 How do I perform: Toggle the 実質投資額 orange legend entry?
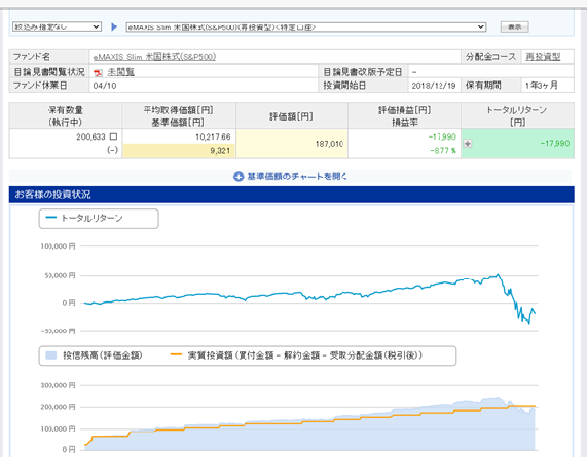(296, 355)
